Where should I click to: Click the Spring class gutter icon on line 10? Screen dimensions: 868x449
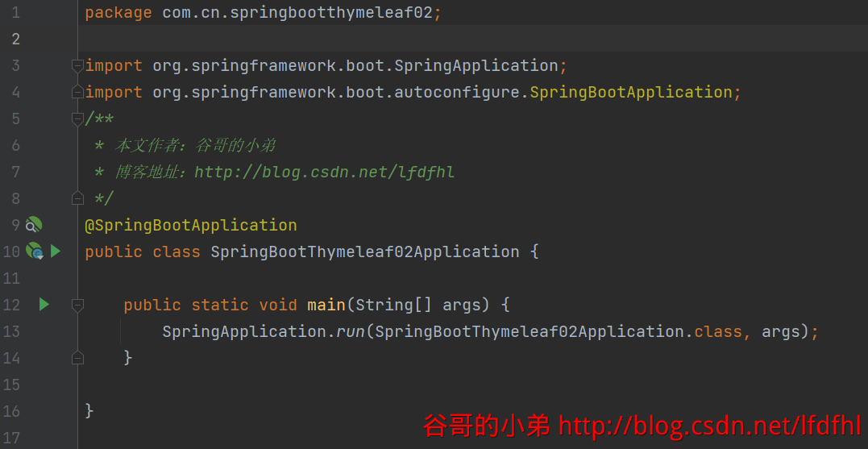coord(35,252)
